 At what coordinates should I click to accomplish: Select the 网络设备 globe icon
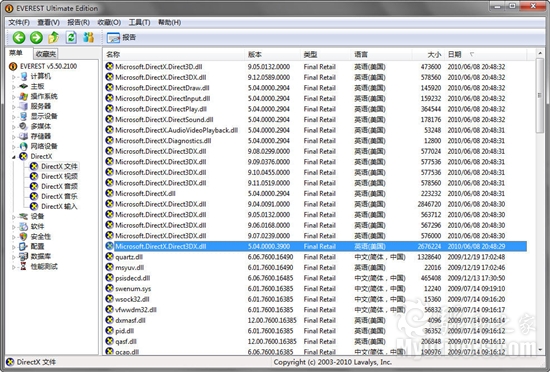[x=24, y=146]
